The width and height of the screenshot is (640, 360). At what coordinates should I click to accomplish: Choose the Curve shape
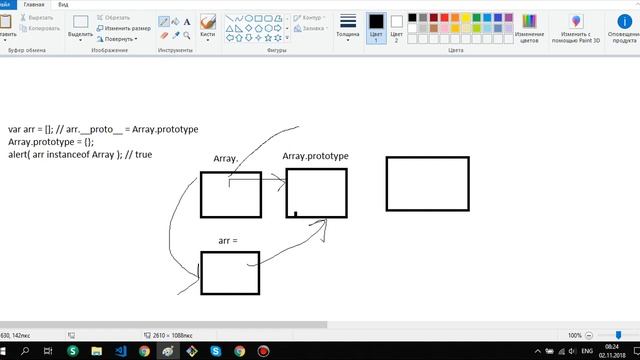click(239, 18)
